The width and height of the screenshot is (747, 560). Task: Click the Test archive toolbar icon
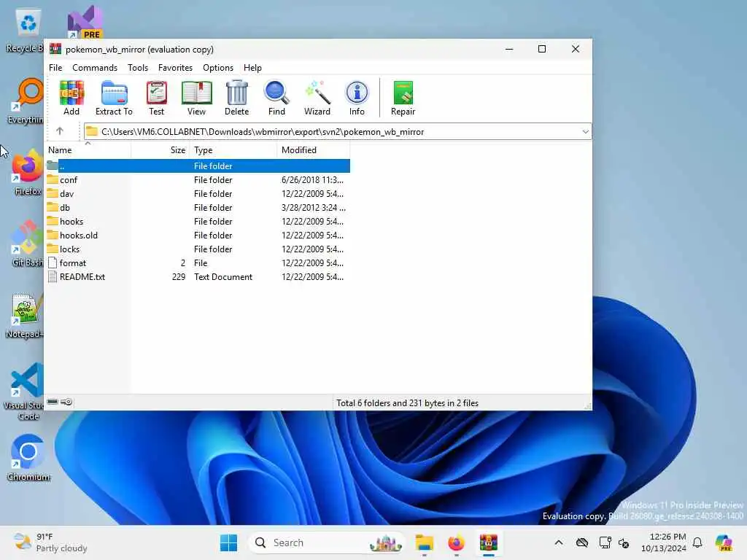156,98
